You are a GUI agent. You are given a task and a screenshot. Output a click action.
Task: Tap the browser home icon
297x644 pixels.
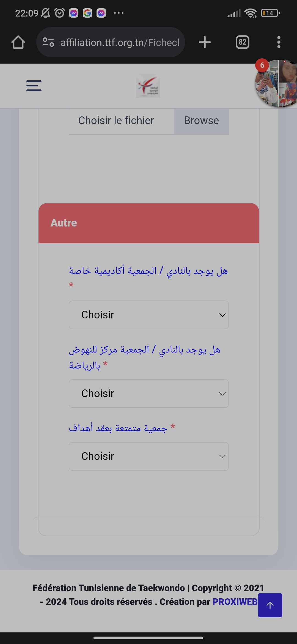[x=18, y=42]
